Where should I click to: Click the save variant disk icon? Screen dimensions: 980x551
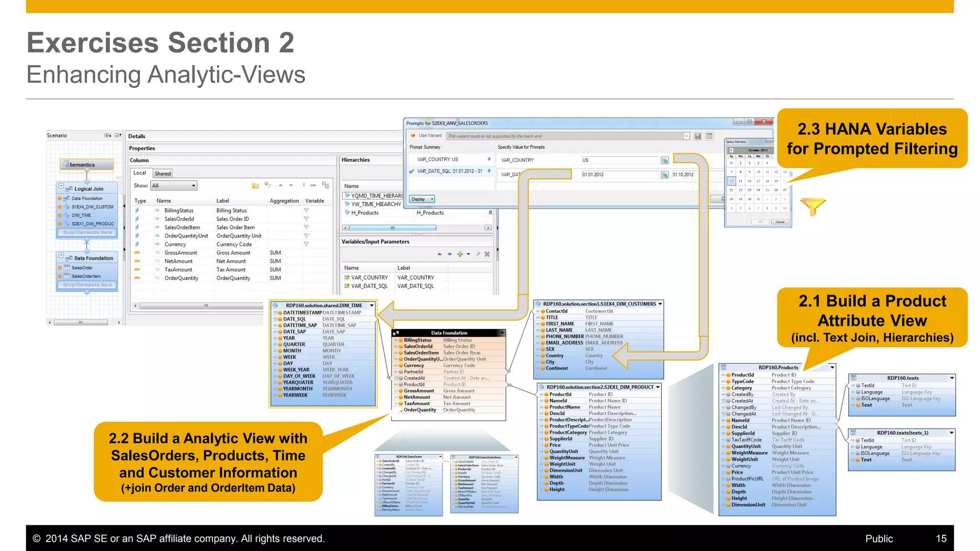click(698, 136)
